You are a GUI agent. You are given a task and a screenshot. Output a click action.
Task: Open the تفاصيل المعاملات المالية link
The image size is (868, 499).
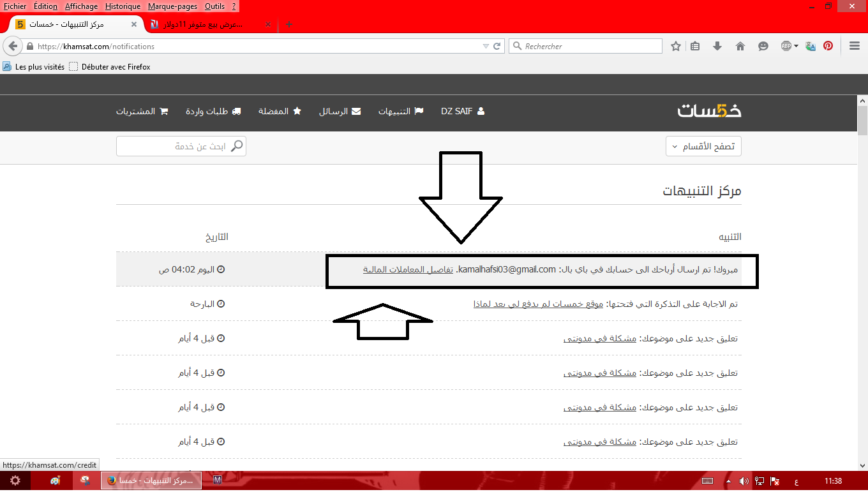click(x=408, y=269)
